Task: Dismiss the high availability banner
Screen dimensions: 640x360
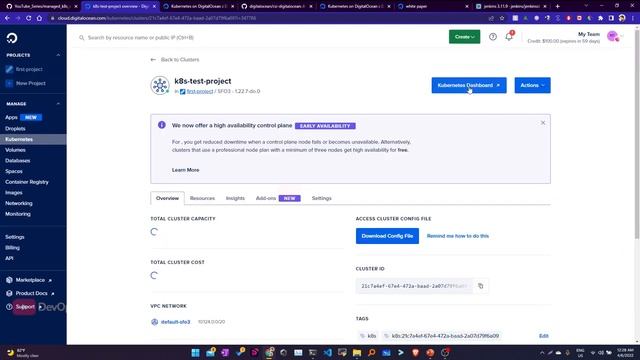Action: coord(542,123)
